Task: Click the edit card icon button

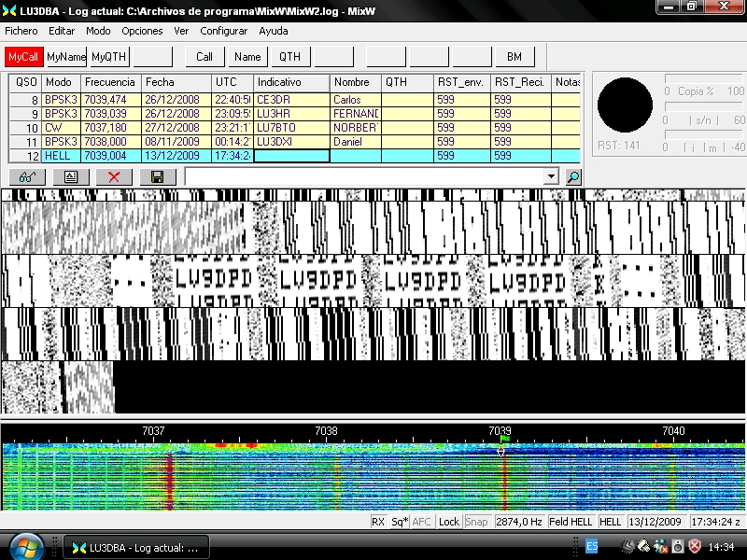Action: (x=70, y=176)
